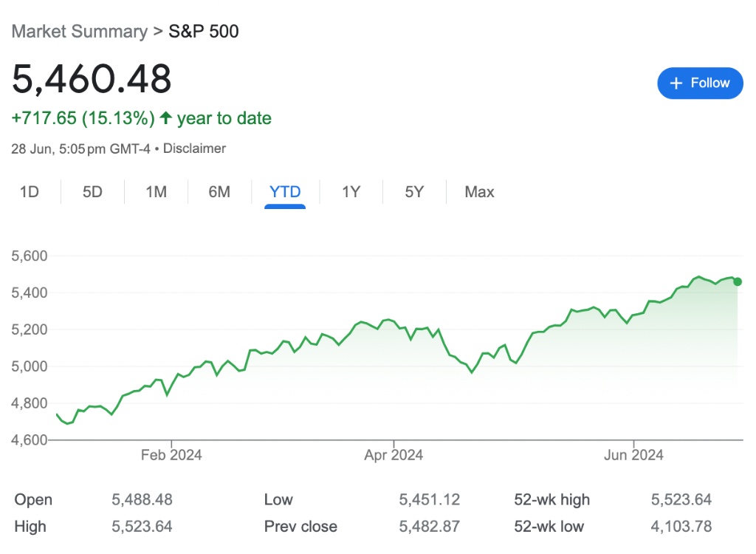Click the green up arrow icon
The image size is (756, 554).
click(x=166, y=118)
